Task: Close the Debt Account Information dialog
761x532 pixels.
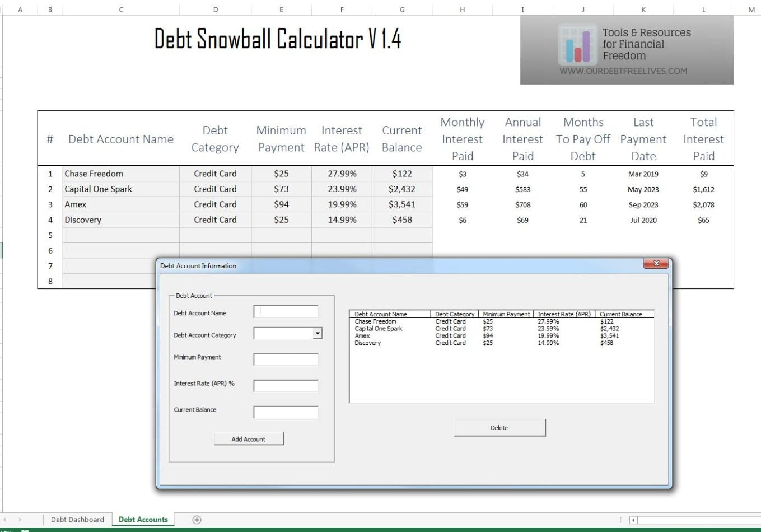Action: [657, 263]
